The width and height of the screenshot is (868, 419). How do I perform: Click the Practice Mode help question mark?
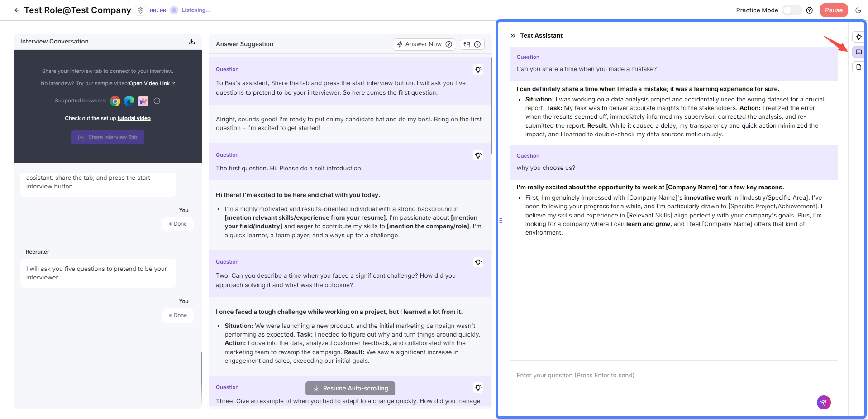pyautogui.click(x=810, y=10)
